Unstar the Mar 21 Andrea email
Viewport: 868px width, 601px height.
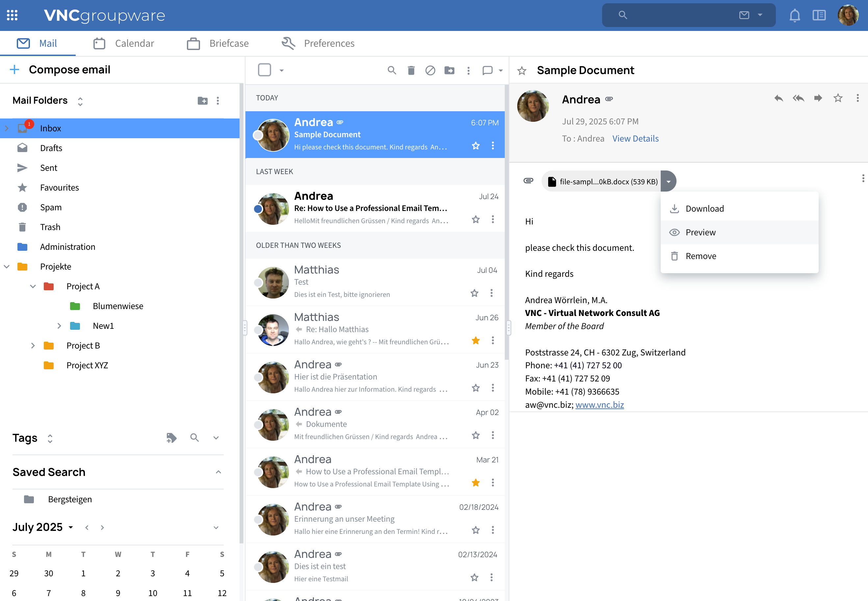click(476, 483)
